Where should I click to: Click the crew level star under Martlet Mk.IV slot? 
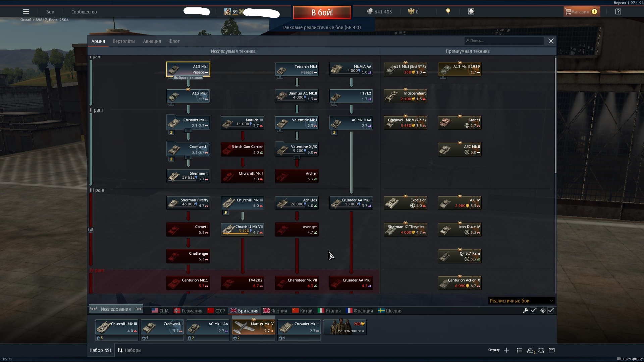tap(235, 338)
